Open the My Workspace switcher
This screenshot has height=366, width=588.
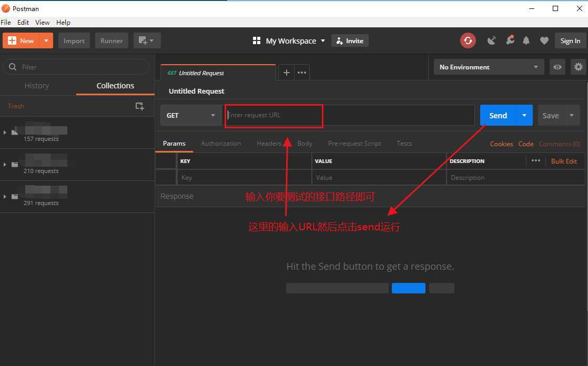289,41
